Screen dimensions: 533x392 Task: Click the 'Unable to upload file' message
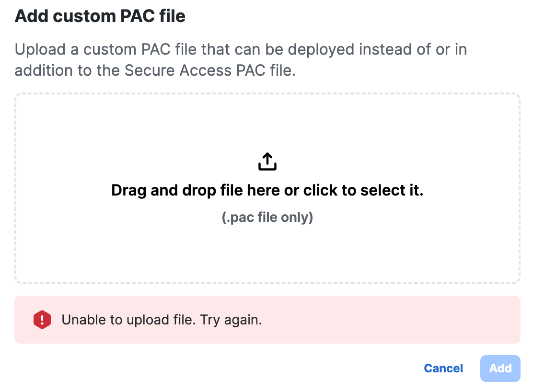point(162,320)
